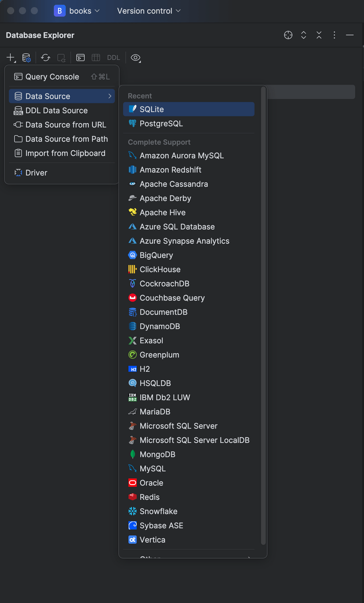Choose MySQL data source
Viewport: 364px width, 603px height.
click(x=189, y=469)
